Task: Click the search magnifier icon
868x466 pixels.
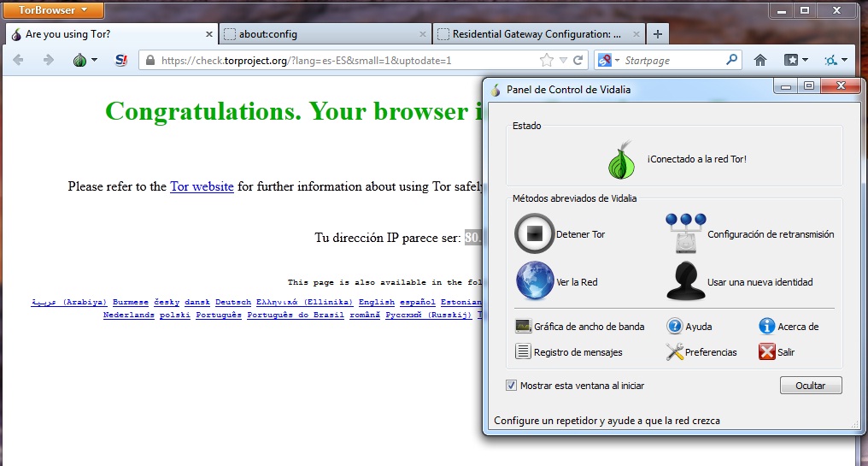Action: pyautogui.click(x=731, y=59)
